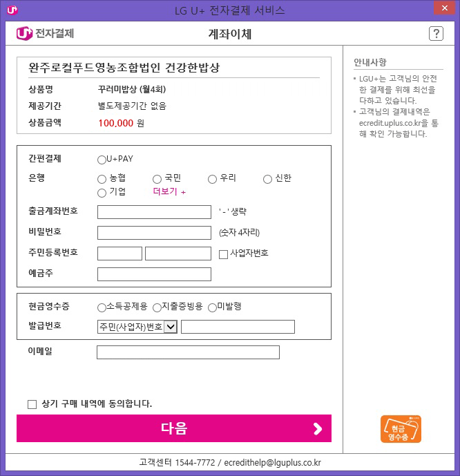Click the 발급번호 number input field
Image resolution: width=460 pixels, height=476 pixels.
238,327
